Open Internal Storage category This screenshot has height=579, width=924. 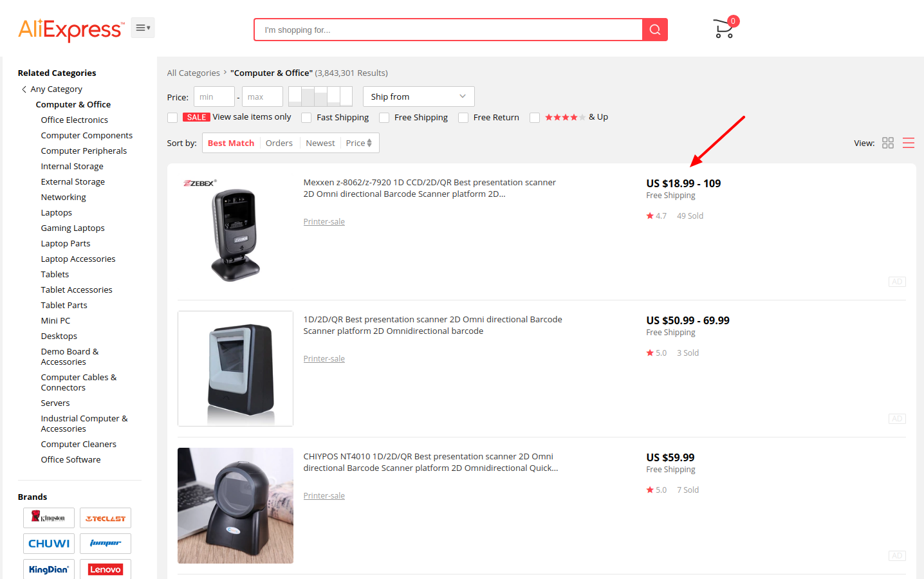click(x=72, y=167)
